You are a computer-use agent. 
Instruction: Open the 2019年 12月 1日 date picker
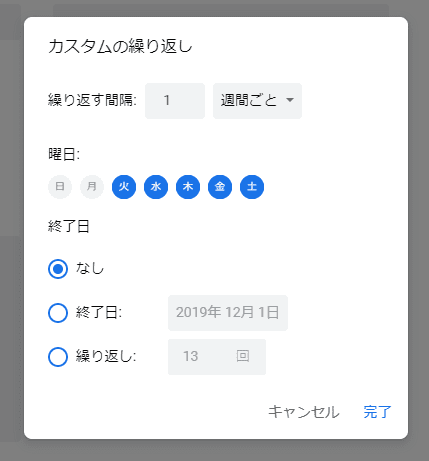(228, 313)
